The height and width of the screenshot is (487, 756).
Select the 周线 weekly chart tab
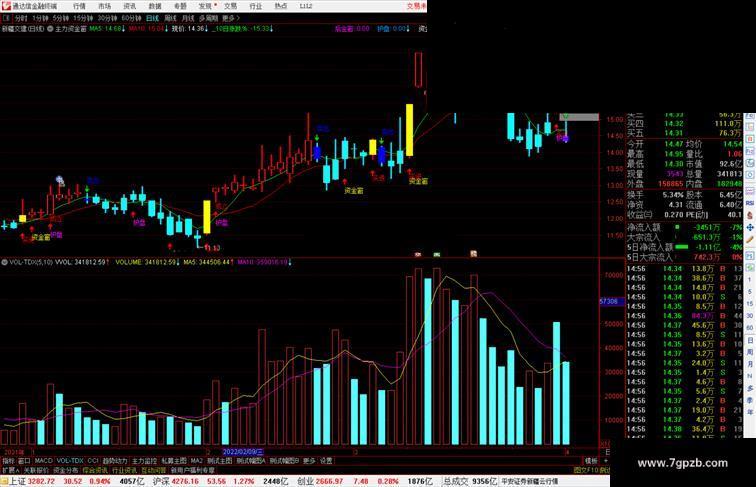click(x=170, y=18)
